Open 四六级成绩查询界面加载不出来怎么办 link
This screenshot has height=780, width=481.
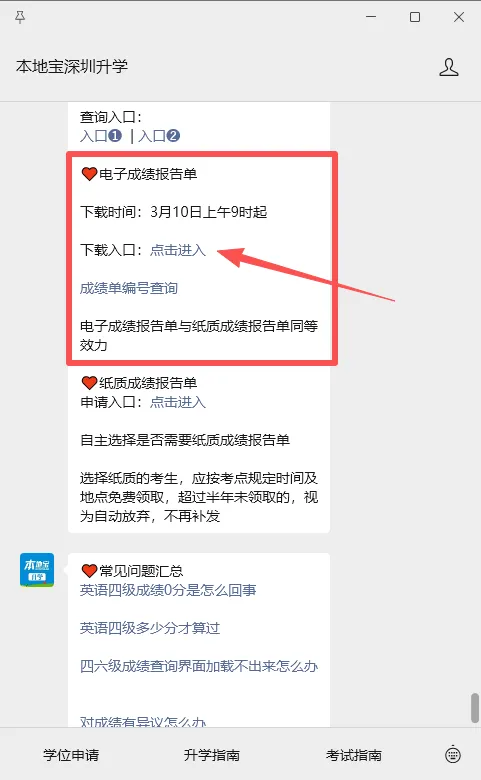(199, 666)
